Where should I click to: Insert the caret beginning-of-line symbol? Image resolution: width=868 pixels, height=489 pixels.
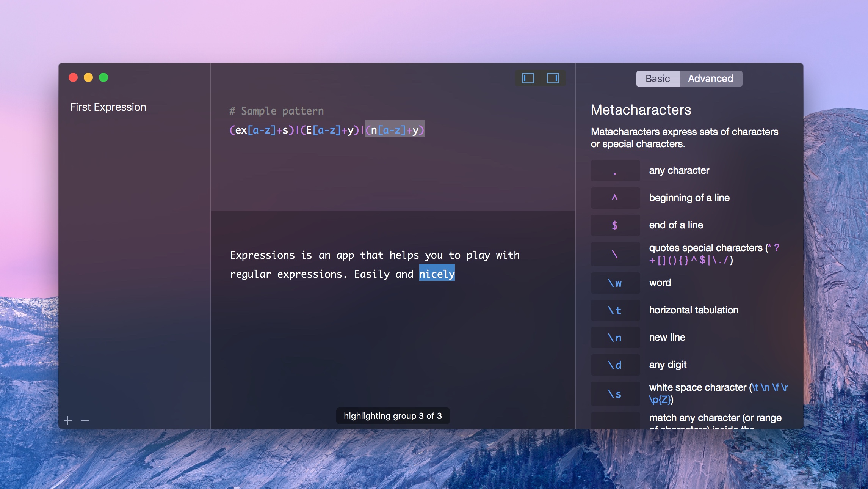(615, 198)
